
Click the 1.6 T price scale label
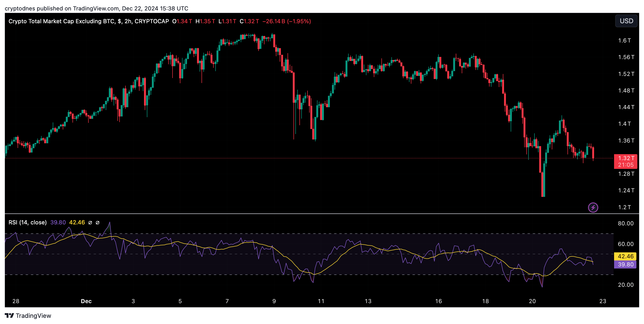coord(624,40)
